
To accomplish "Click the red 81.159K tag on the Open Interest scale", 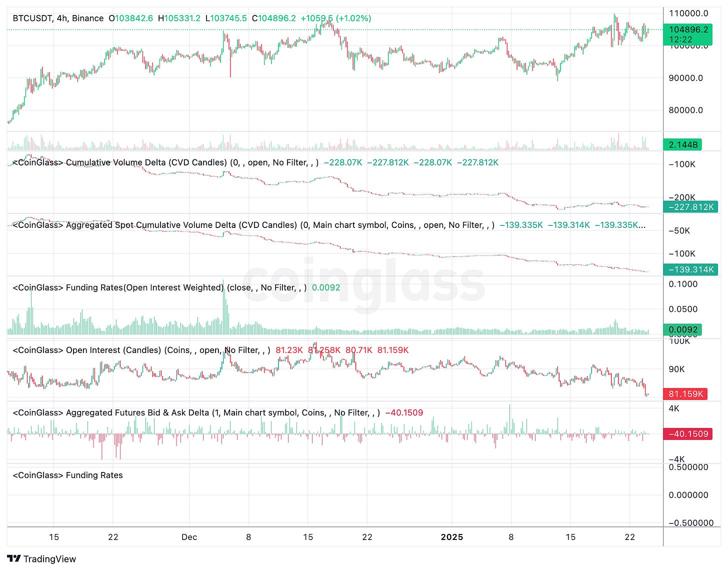I will tap(685, 394).
